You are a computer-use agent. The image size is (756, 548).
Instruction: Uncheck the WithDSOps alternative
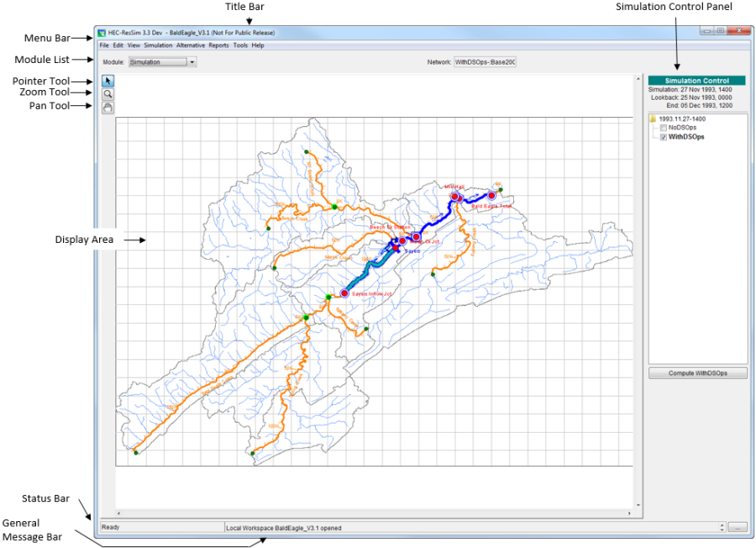coord(664,137)
